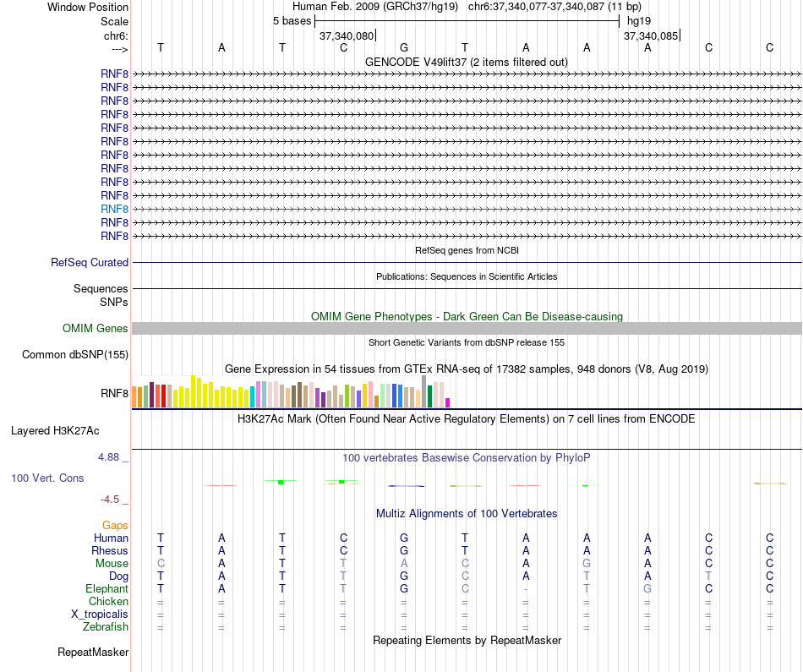Click the G base in the Human alignment row

pos(404,538)
